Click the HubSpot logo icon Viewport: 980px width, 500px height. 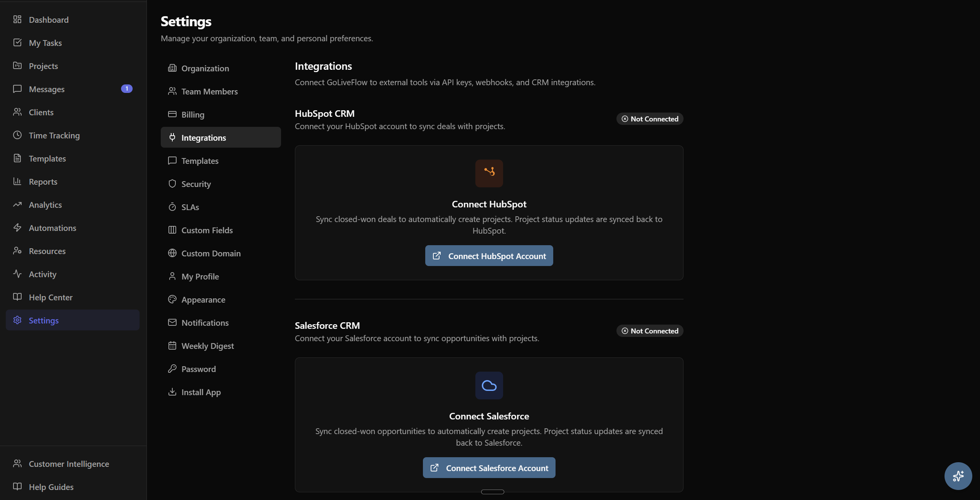489,173
